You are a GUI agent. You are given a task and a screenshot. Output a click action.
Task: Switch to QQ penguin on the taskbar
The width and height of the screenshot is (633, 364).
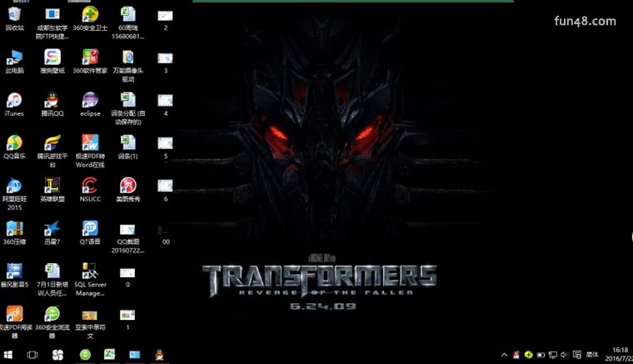159,355
